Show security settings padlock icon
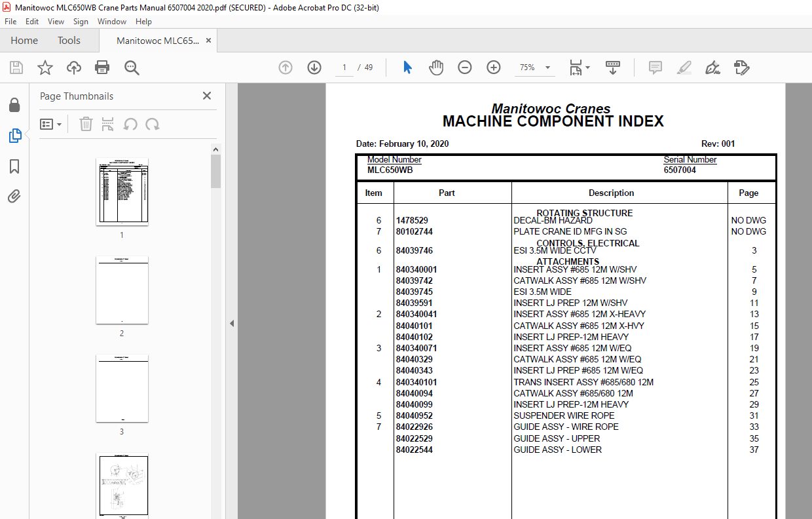Viewport: 812px width, 519px height. pyautogui.click(x=14, y=105)
